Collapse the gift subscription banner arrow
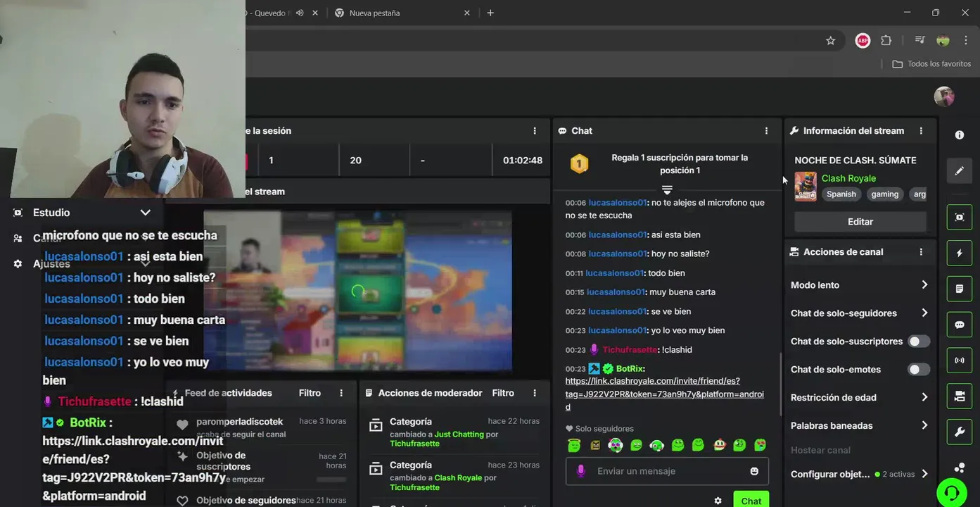The image size is (980, 507). (667, 189)
